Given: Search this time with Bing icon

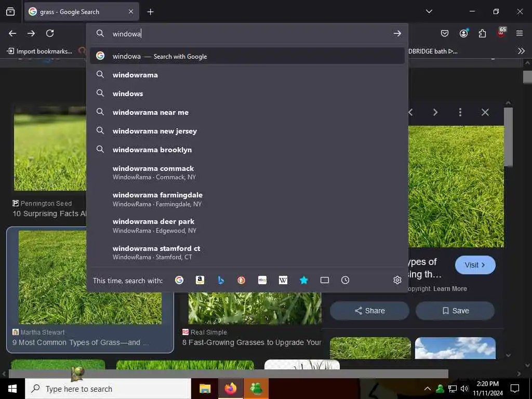Looking at the screenshot, I should [x=220, y=280].
